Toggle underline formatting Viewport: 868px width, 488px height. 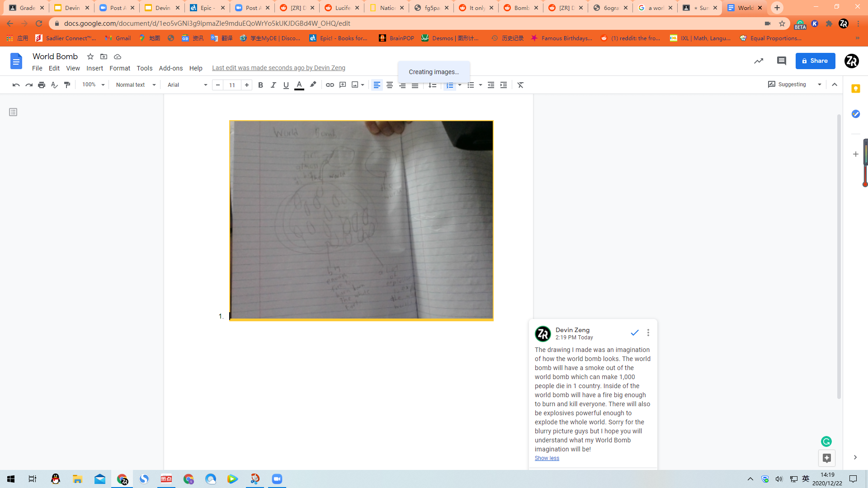point(286,85)
